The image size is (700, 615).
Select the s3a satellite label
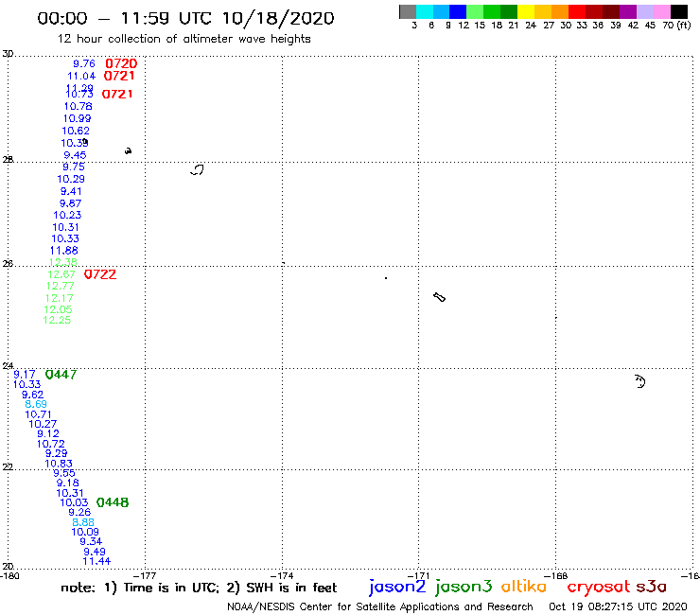point(651,587)
